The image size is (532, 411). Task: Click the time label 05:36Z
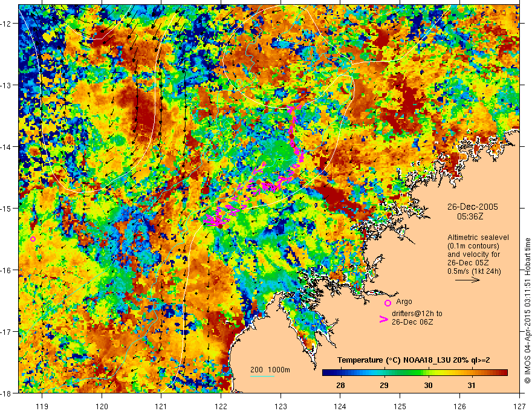point(470,216)
